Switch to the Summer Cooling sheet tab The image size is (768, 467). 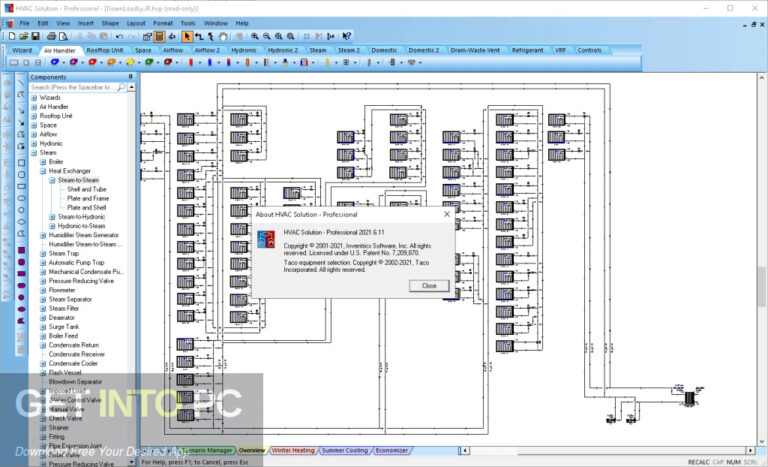click(x=344, y=450)
